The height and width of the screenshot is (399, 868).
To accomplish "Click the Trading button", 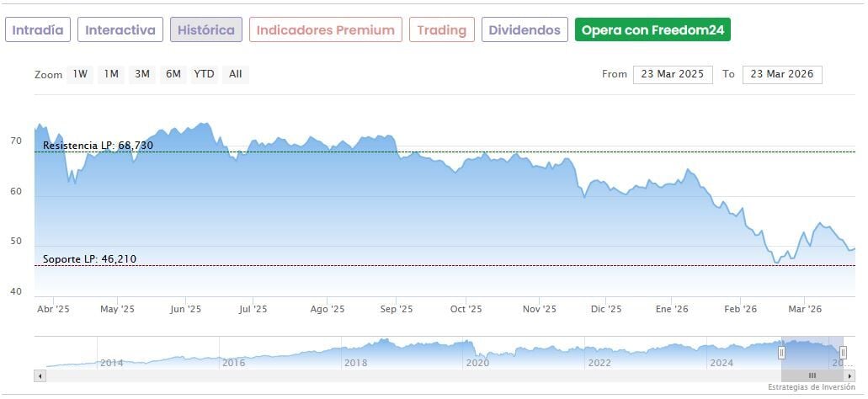I will point(442,30).
